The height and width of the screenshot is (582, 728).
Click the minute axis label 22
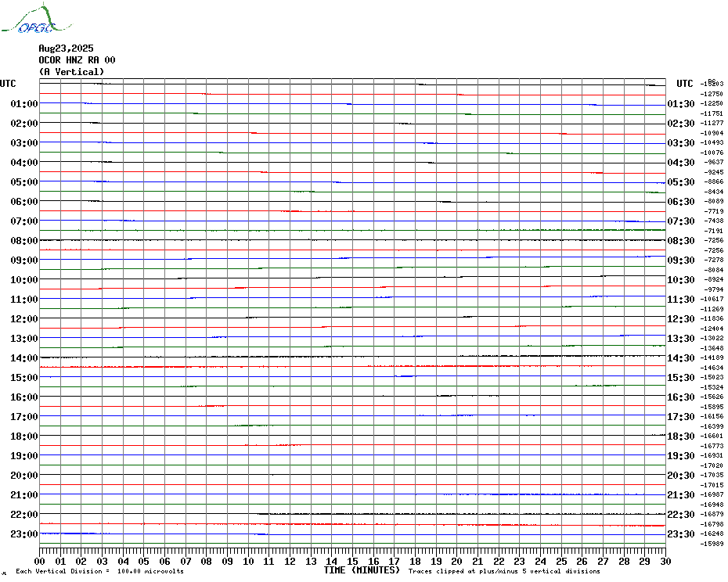499,562
